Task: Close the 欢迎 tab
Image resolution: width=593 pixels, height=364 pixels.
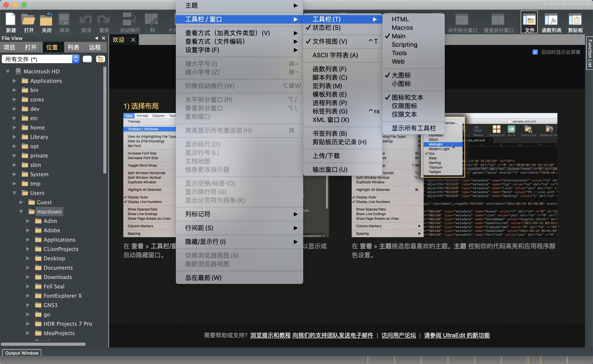Action: coord(133,40)
